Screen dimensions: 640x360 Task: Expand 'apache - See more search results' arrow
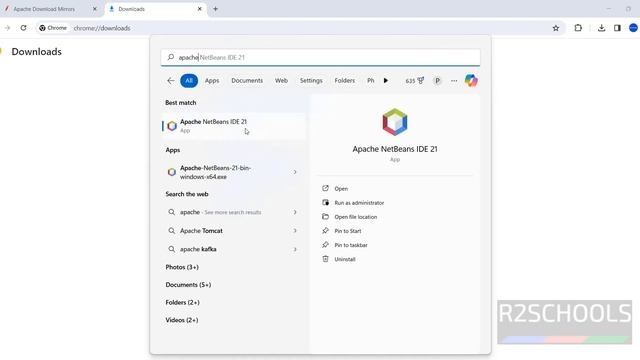click(x=295, y=212)
